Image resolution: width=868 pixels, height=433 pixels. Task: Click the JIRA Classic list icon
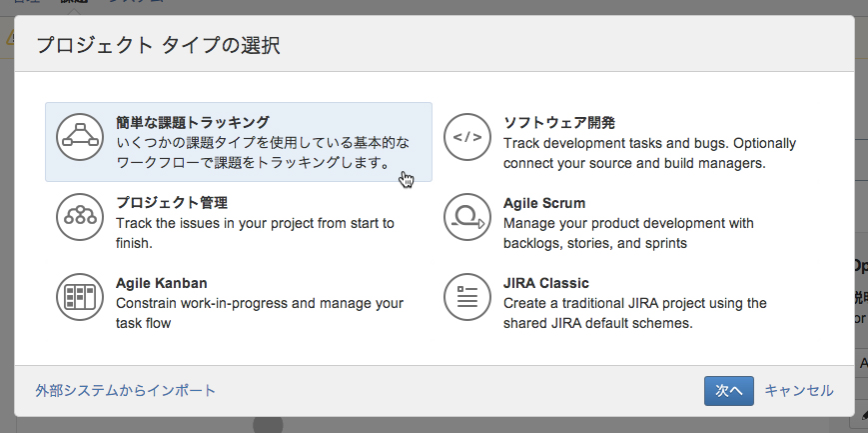click(467, 297)
